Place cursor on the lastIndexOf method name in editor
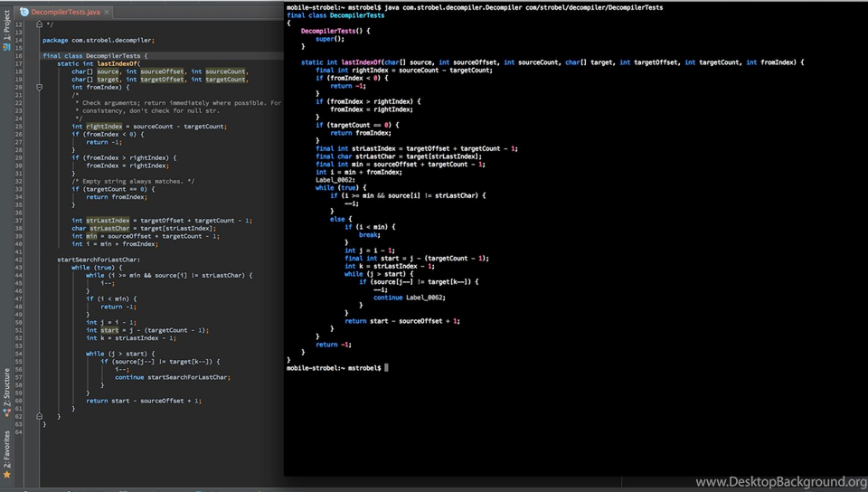868x492 pixels. (117, 63)
